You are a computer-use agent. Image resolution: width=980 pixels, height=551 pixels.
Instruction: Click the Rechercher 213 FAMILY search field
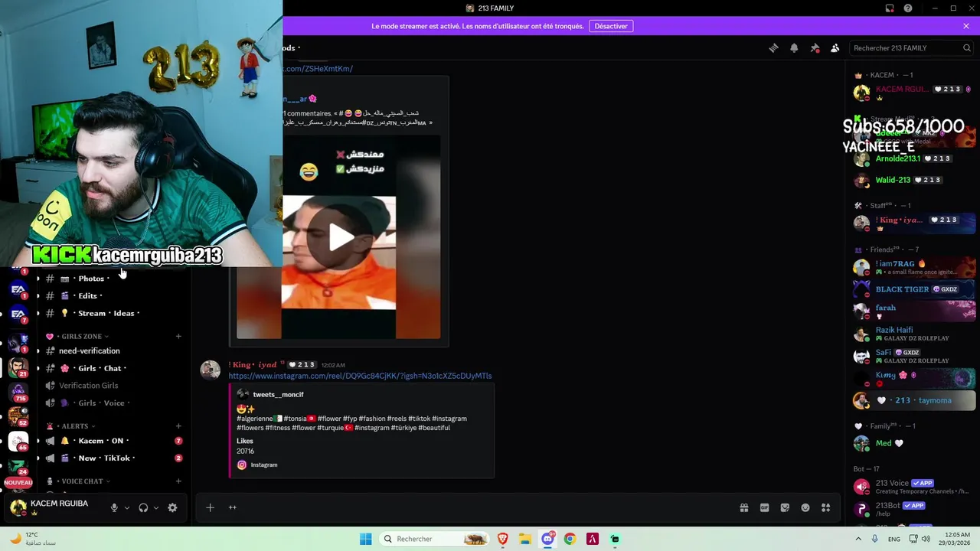pyautogui.click(x=912, y=47)
